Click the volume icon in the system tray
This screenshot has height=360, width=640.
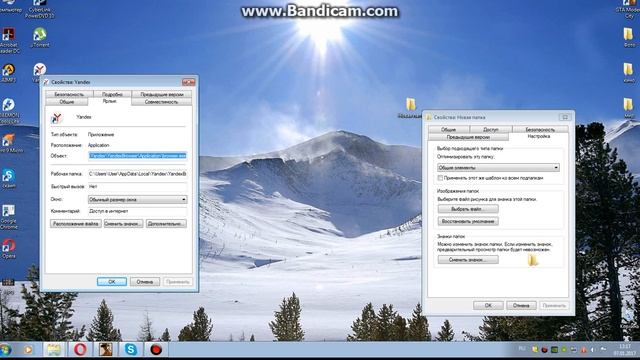(x=593, y=350)
